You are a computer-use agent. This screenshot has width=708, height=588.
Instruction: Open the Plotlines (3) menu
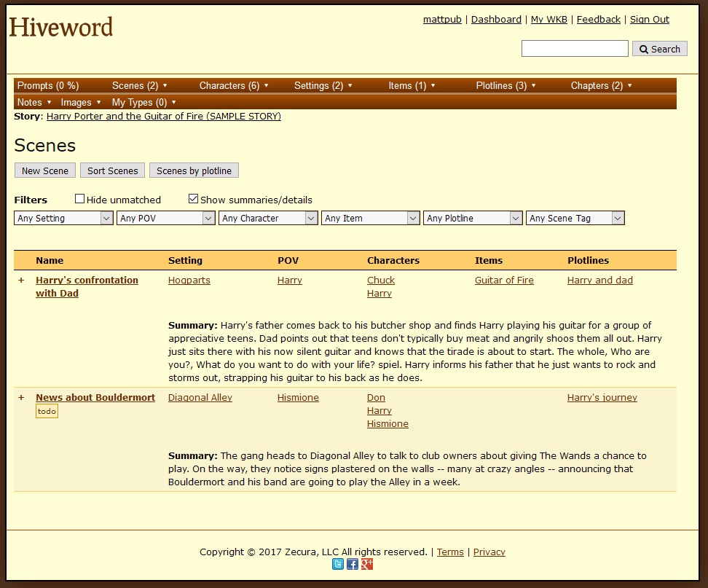(x=506, y=85)
